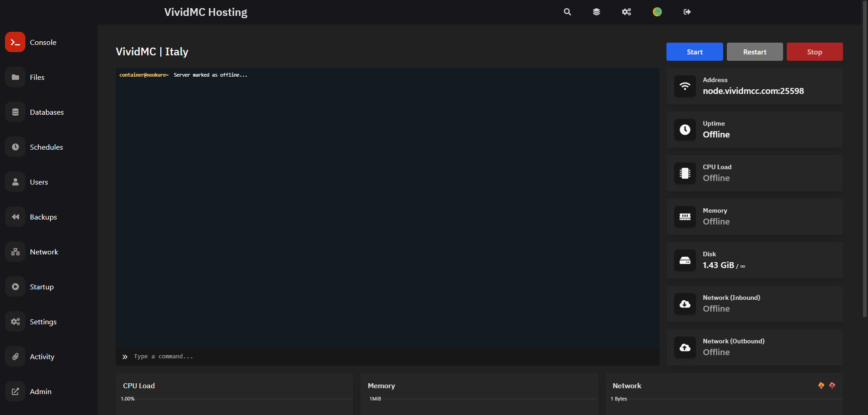868x415 pixels.
Task: Click the cloud upload icon for Network (Outbound)
Action: (685, 347)
